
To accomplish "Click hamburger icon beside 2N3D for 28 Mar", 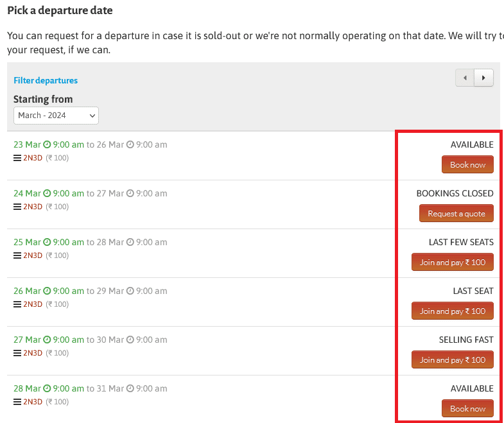I will pos(17,402).
